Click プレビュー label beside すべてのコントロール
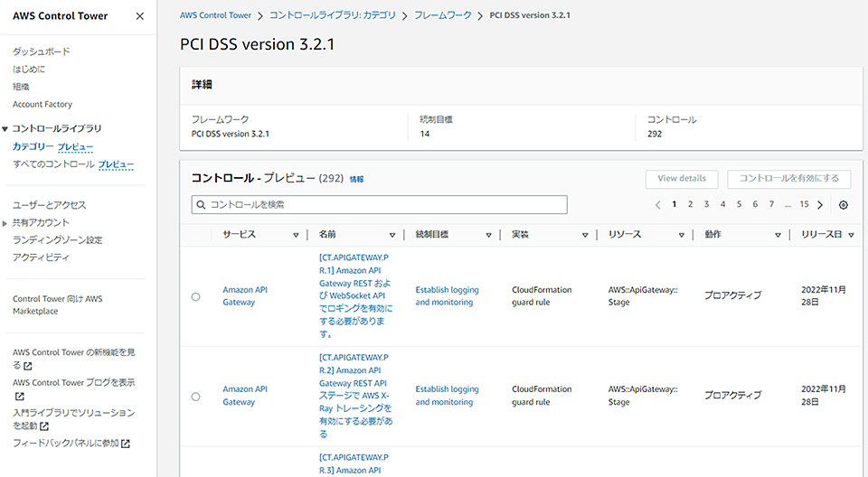 116,165
